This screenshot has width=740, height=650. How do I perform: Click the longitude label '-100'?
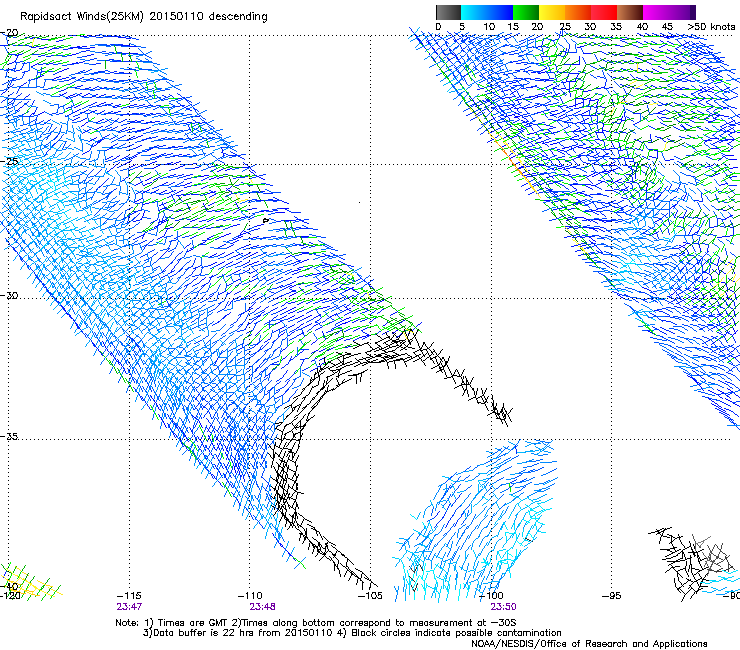[491, 596]
